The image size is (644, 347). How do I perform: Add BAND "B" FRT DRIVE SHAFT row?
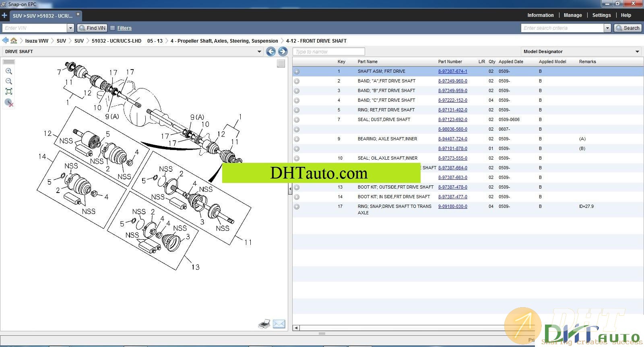click(x=297, y=91)
